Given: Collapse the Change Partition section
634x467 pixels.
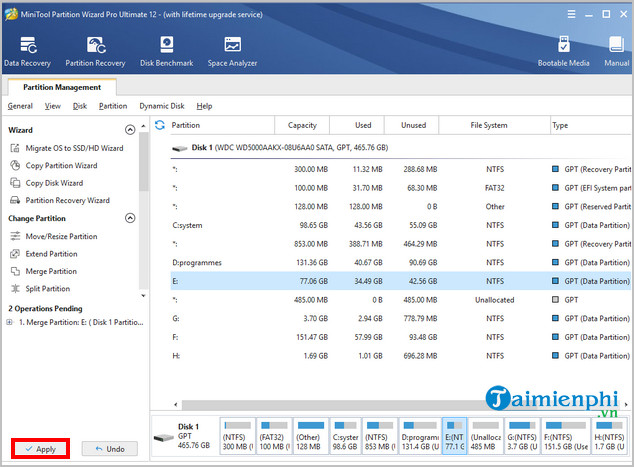Looking at the screenshot, I should [130, 218].
